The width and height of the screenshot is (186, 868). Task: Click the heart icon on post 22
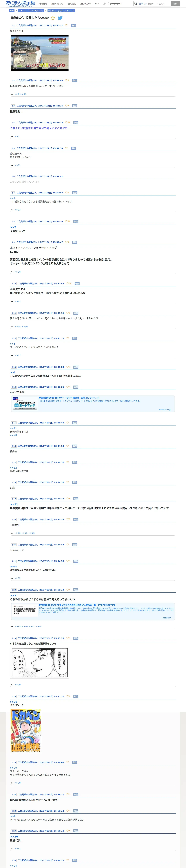(x=68, y=561)
